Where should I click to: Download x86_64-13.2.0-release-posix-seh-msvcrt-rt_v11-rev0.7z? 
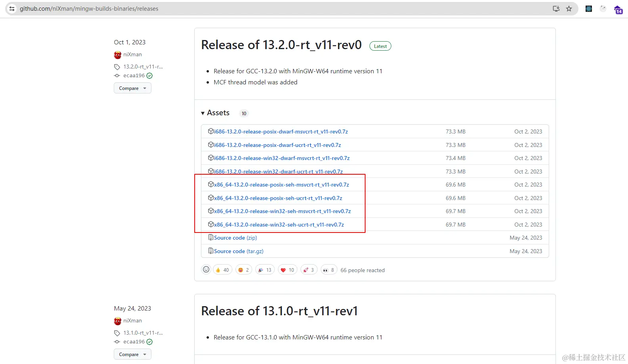pyautogui.click(x=281, y=185)
